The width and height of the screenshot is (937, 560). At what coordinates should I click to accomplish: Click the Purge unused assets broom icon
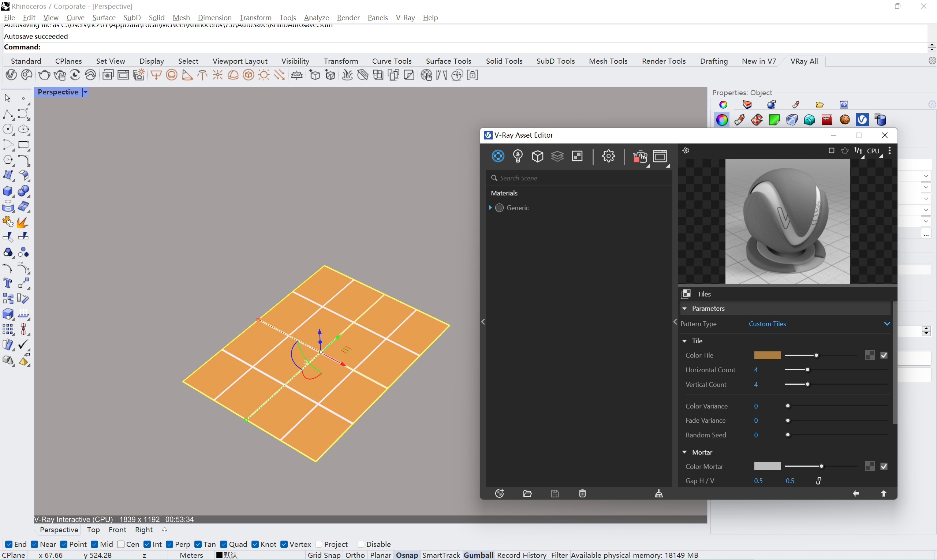658,493
